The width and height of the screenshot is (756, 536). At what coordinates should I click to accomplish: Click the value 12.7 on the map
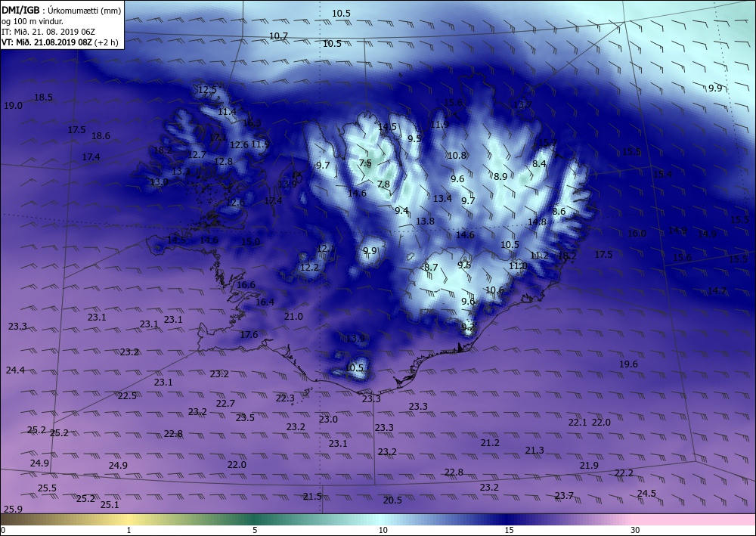(x=197, y=155)
